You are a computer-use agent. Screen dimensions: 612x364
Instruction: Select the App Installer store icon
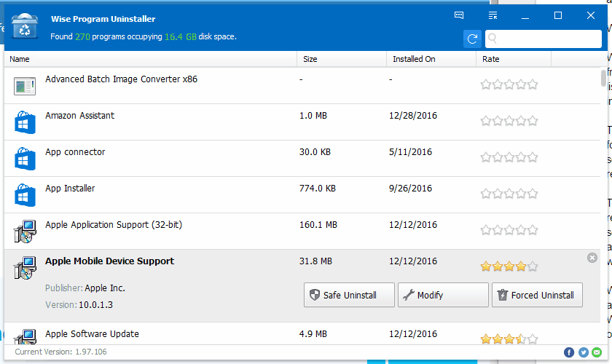pyautogui.click(x=25, y=194)
